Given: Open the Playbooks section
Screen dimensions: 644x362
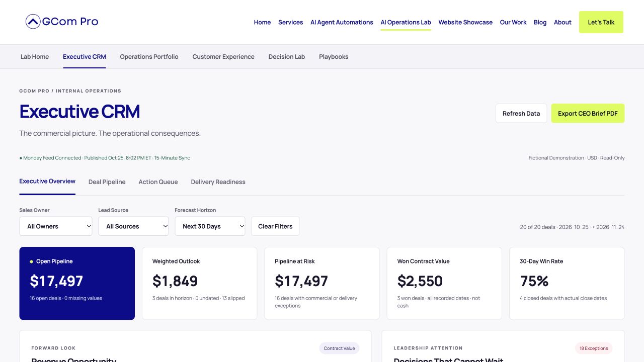Looking at the screenshot, I should 334,57.
